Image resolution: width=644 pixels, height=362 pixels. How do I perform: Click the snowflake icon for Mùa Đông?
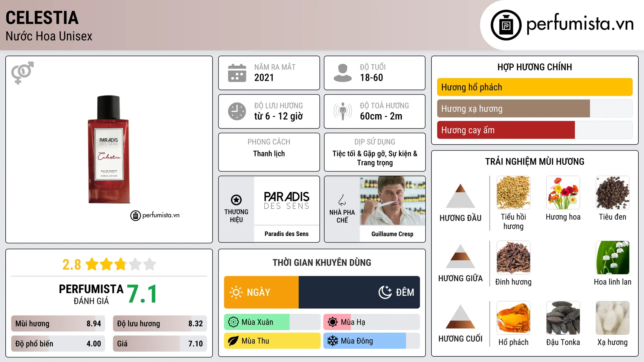(333, 341)
